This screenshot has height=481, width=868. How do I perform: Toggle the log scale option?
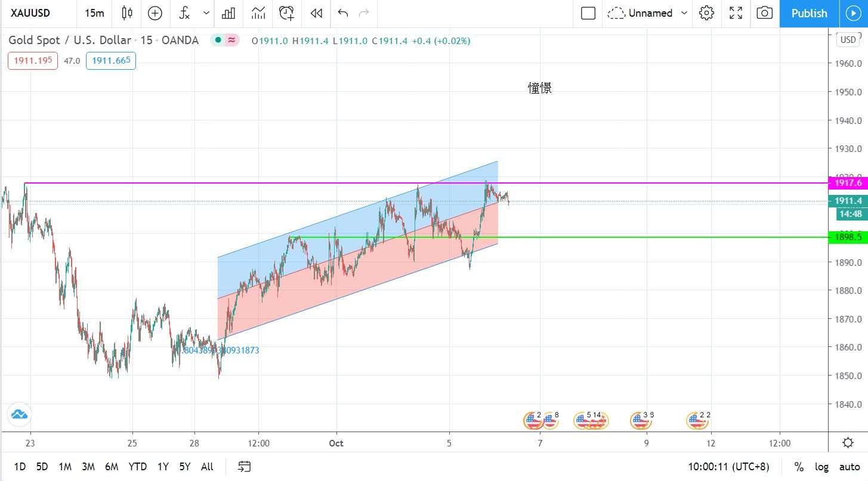821,467
